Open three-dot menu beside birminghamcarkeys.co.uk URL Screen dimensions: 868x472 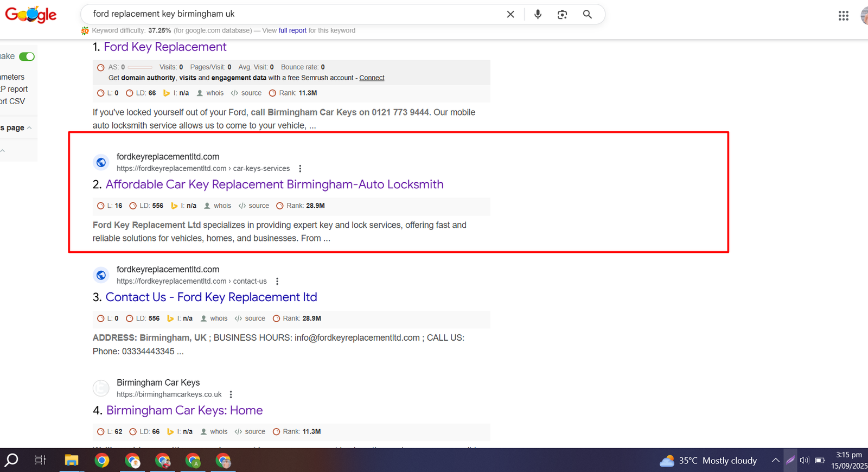pos(231,394)
